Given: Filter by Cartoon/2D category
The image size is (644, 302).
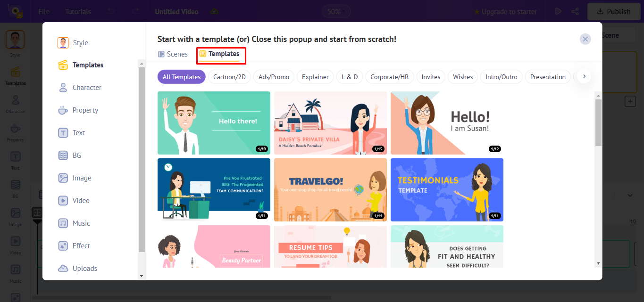Looking at the screenshot, I should pos(229,77).
